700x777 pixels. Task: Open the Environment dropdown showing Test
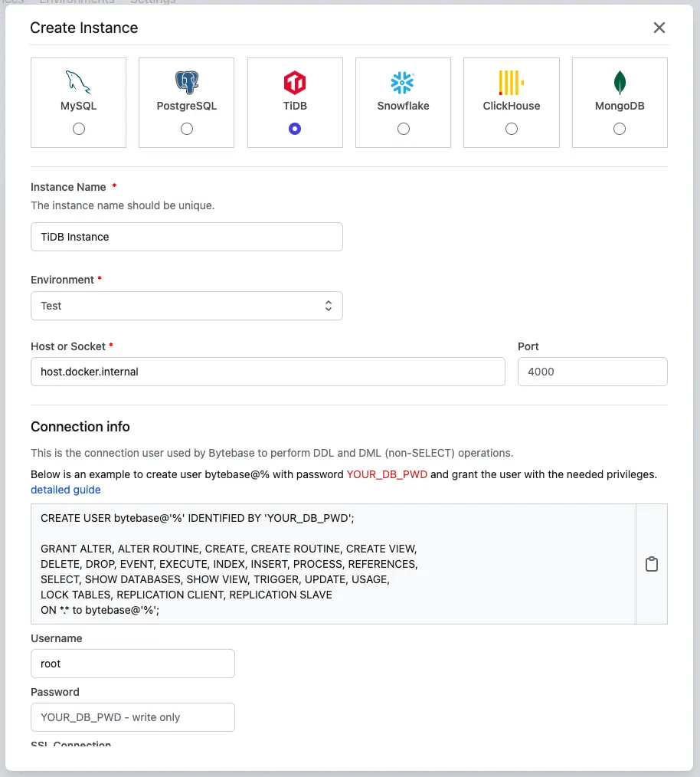(187, 306)
